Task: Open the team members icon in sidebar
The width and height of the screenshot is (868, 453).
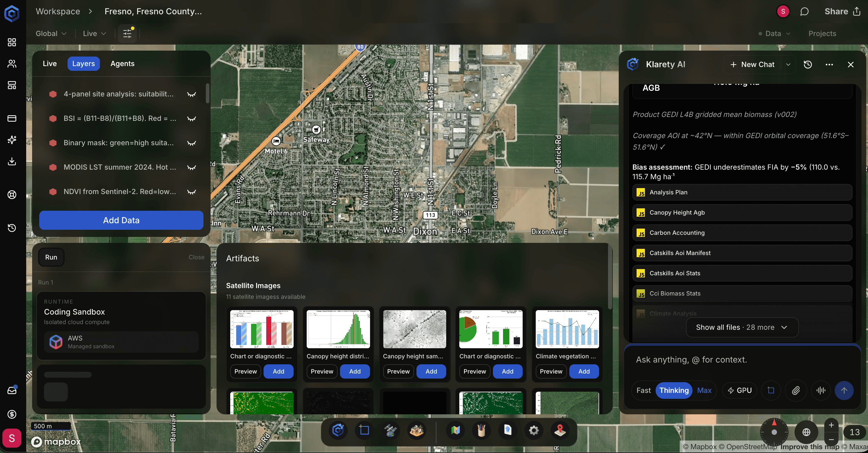Action: (12, 64)
